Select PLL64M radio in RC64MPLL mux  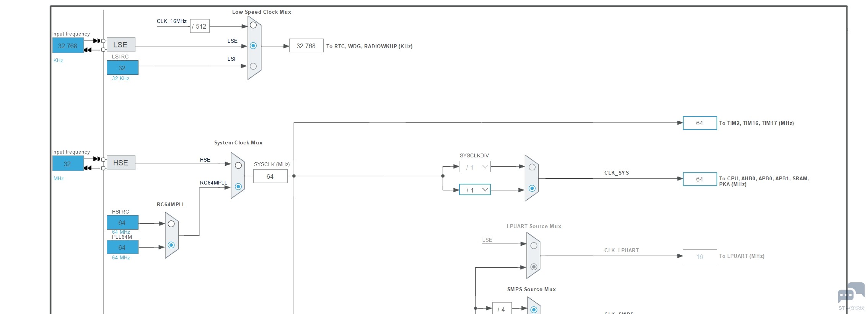[x=171, y=245]
